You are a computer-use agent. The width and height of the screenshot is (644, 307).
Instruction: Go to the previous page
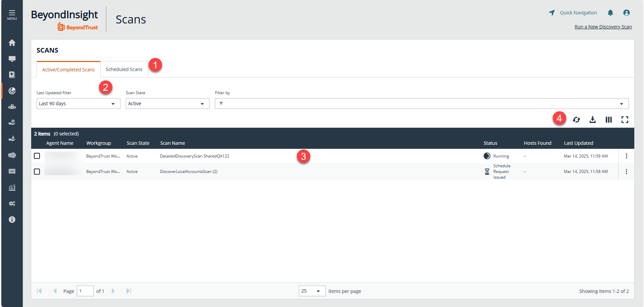55,291
